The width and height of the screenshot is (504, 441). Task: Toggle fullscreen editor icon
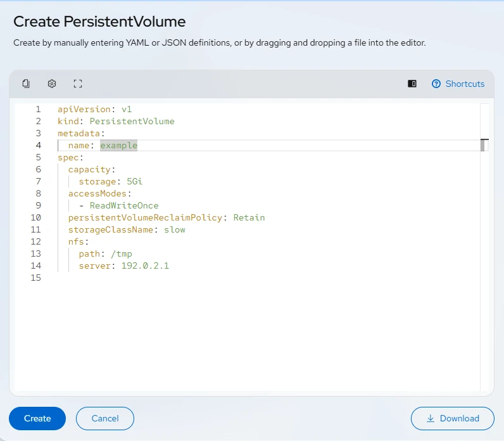(x=78, y=84)
